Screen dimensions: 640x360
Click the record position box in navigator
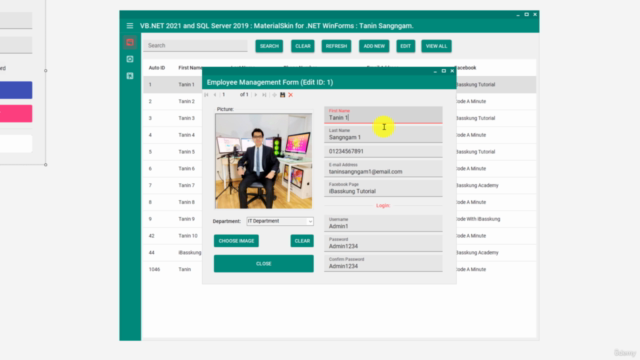click(x=229, y=95)
